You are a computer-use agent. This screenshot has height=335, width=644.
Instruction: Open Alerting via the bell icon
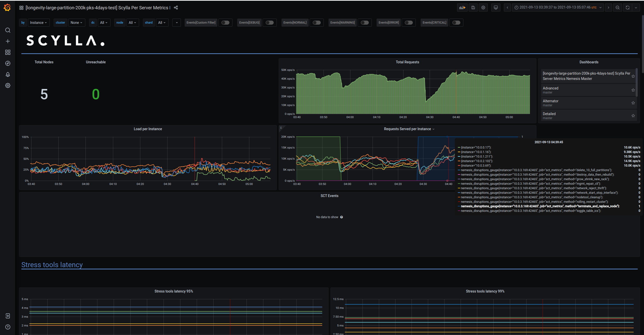coord(8,74)
